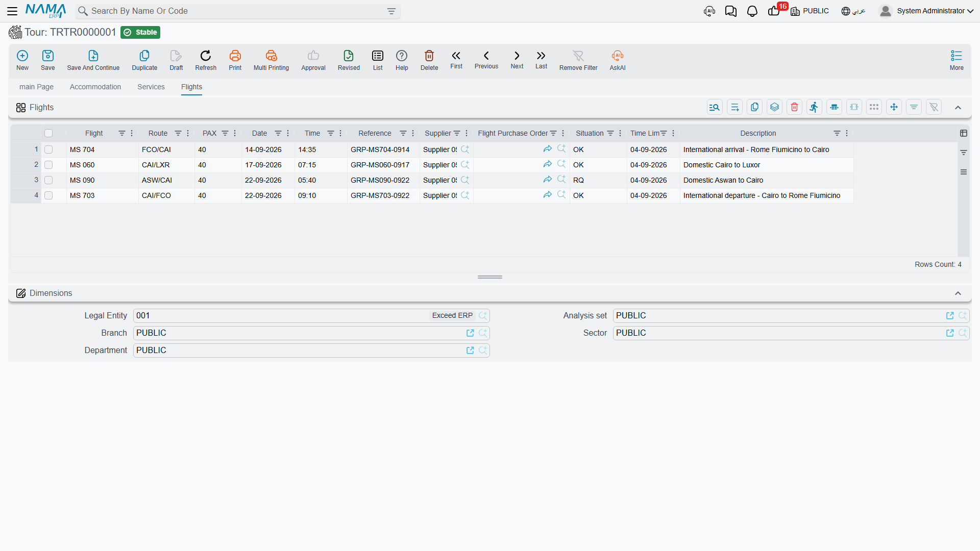Viewport: 980px width, 551px height.
Task: Switch to Services tab
Action: point(151,87)
